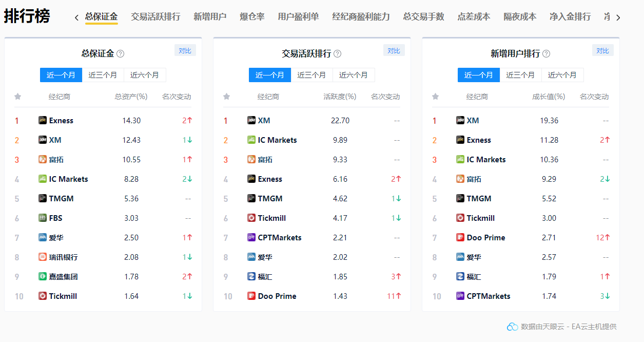This screenshot has width=644, height=342.
Task: Click IC Markets logo in 交易活跃排行 list
Action: pos(251,140)
